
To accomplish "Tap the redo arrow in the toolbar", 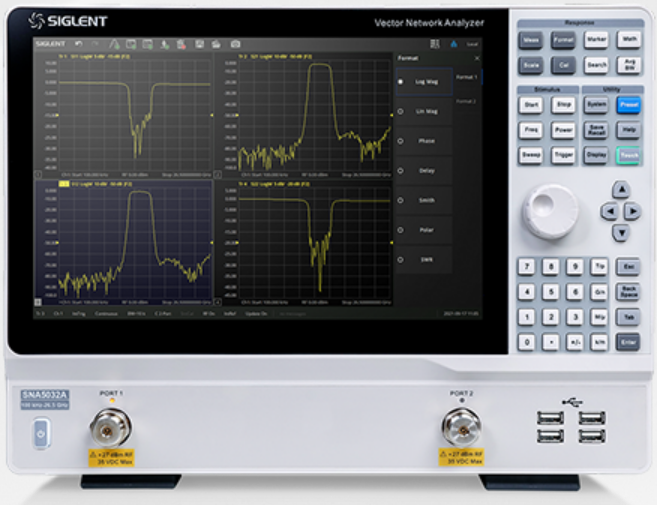I will 96,44.
